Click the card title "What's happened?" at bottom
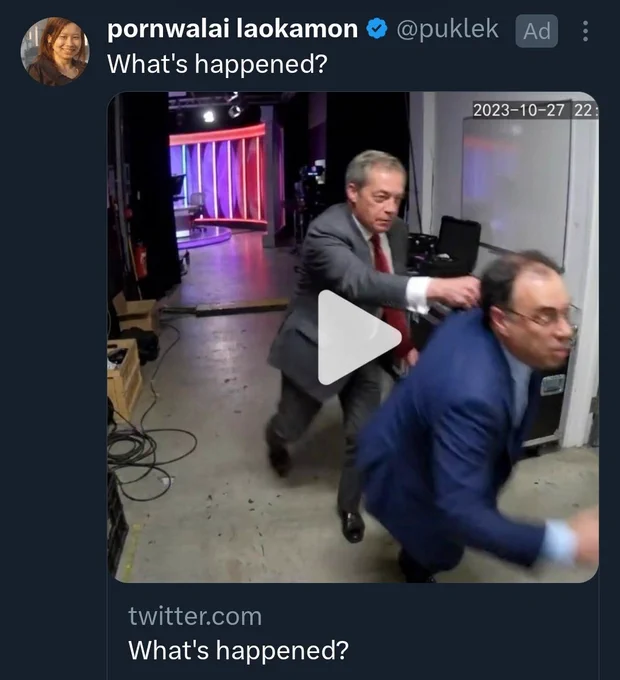Image resolution: width=620 pixels, height=680 pixels. pos(238,651)
